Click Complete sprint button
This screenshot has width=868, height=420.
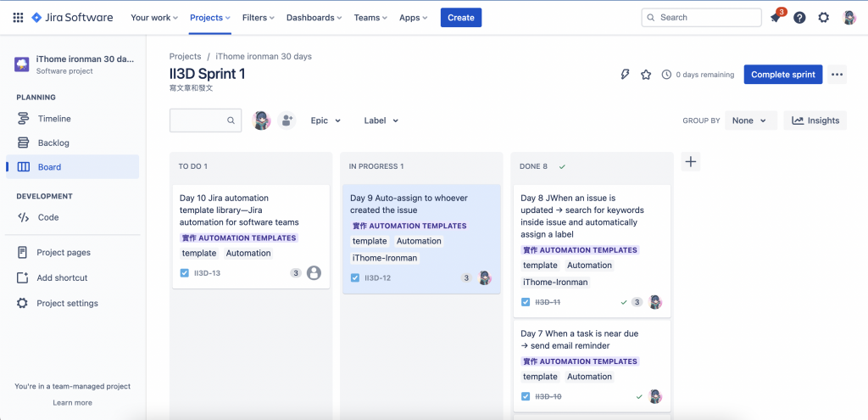(782, 75)
